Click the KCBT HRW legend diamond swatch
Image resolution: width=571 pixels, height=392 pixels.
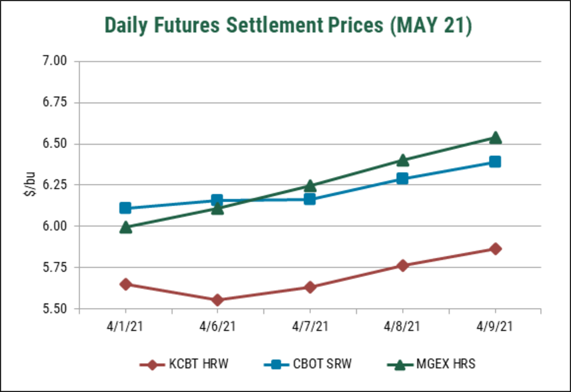(x=153, y=364)
